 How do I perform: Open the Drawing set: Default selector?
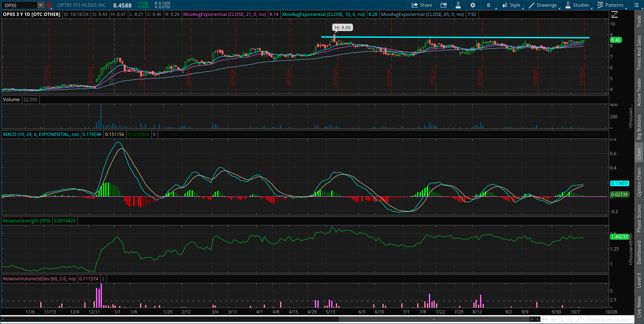pyautogui.click(x=608, y=320)
